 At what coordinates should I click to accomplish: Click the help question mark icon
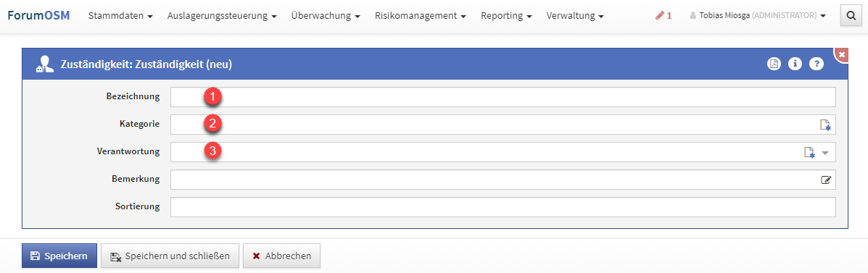pyautogui.click(x=817, y=64)
